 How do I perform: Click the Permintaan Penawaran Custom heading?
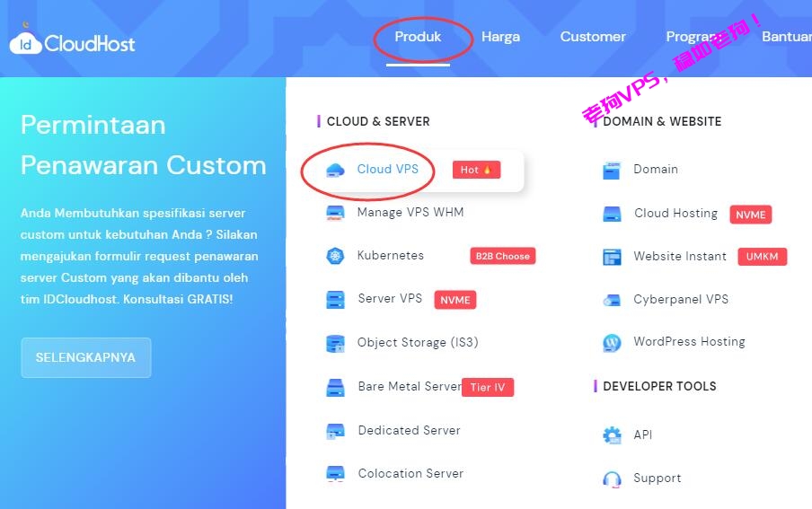[144, 145]
